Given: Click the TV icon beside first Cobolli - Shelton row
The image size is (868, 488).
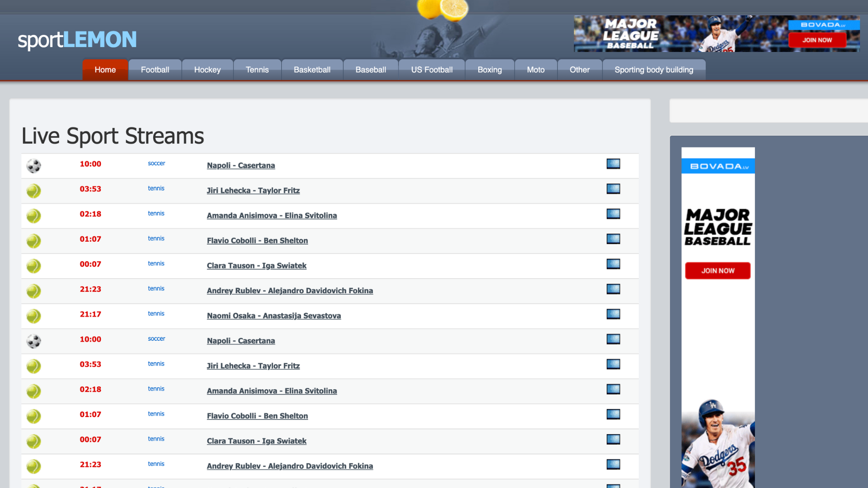Looking at the screenshot, I should click(613, 239).
